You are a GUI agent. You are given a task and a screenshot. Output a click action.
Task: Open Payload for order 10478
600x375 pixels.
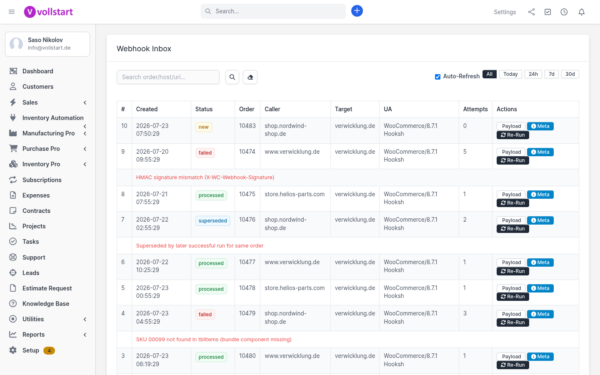point(511,289)
